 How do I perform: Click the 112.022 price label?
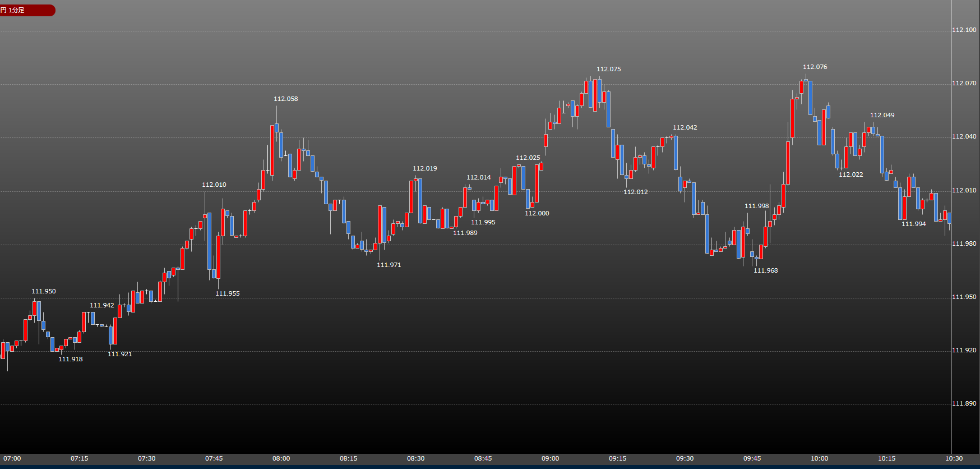(x=851, y=174)
